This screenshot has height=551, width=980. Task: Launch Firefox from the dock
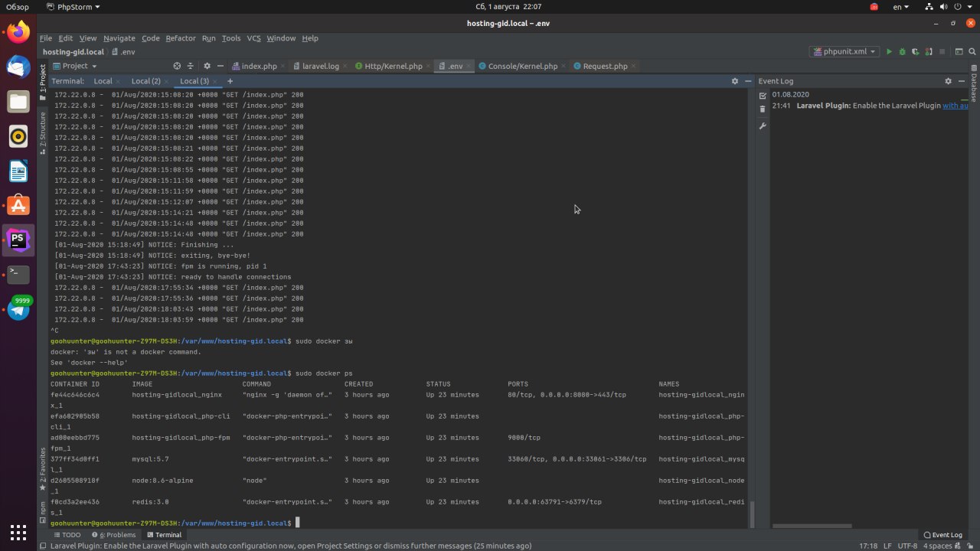point(18,32)
